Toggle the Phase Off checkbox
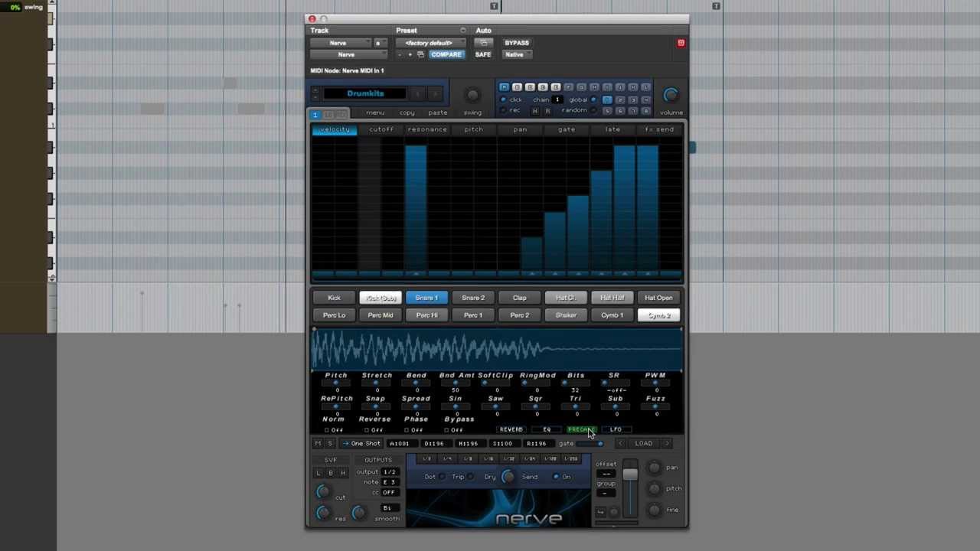This screenshot has height=551, width=980. (x=407, y=431)
